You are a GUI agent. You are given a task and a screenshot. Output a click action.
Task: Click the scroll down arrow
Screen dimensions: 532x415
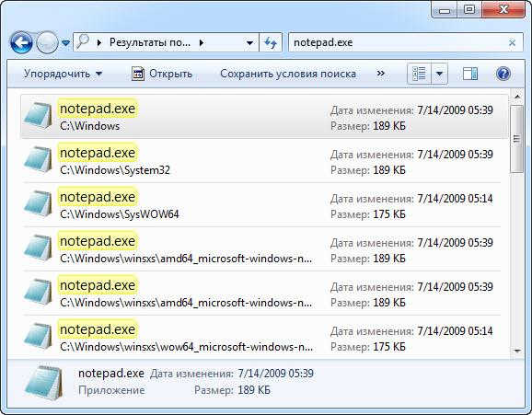coord(517,352)
